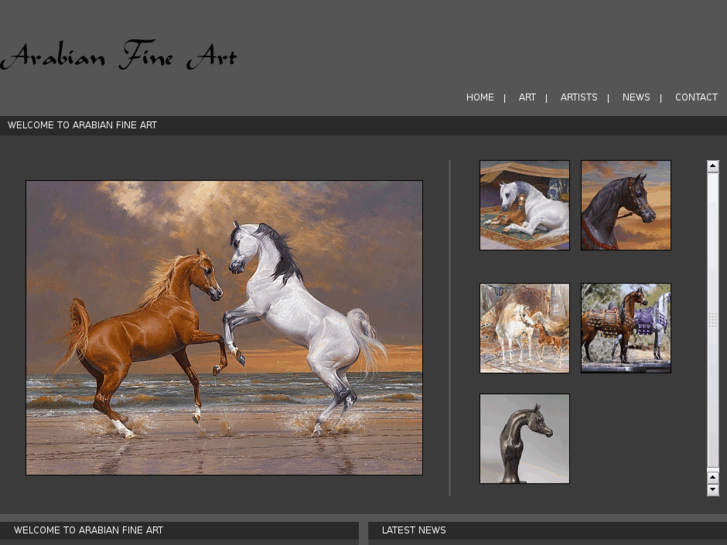727x545 pixels.
Task: Select thumbnail of white mare lying under tent
Action: (x=524, y=205)
